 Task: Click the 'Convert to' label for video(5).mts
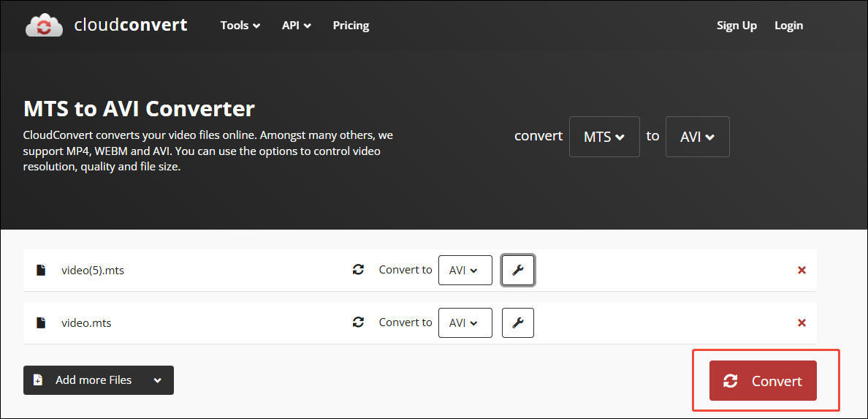point(406,270)
